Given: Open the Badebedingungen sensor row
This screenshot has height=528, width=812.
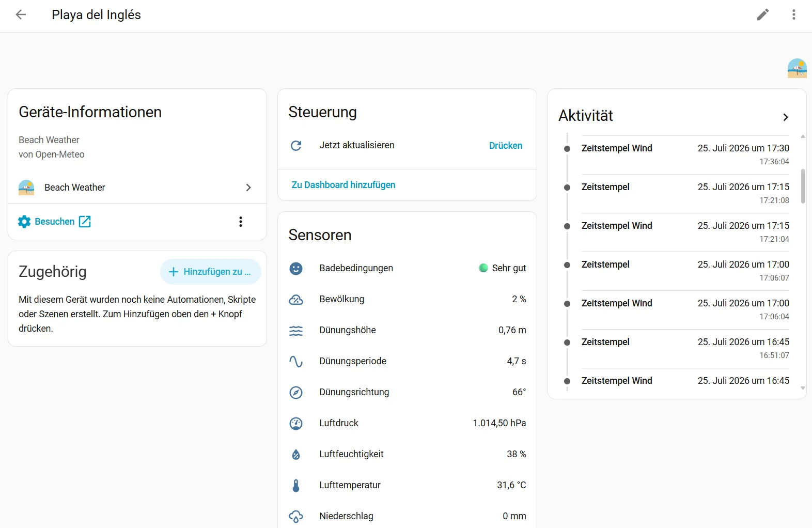Looking at the screenshot, I should tap(407, 268).
